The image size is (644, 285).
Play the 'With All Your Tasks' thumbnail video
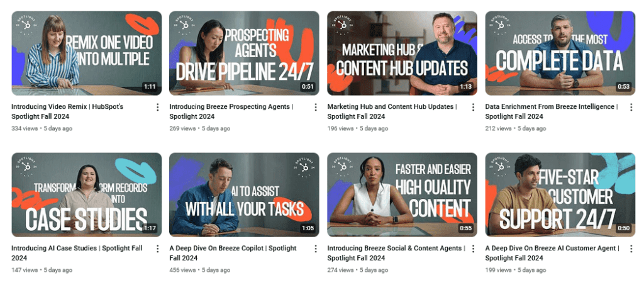coord(245,194)
